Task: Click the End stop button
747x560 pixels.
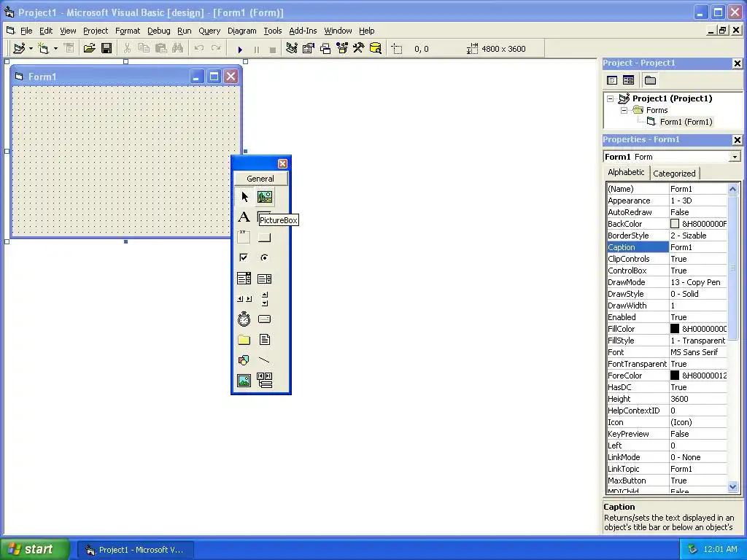Action: pos(273,49)
